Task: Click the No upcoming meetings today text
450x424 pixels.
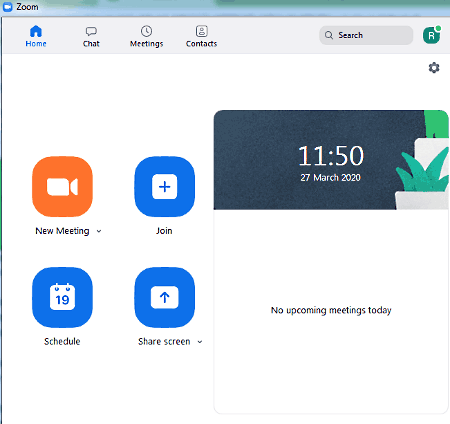Action: tap(331, 310)
